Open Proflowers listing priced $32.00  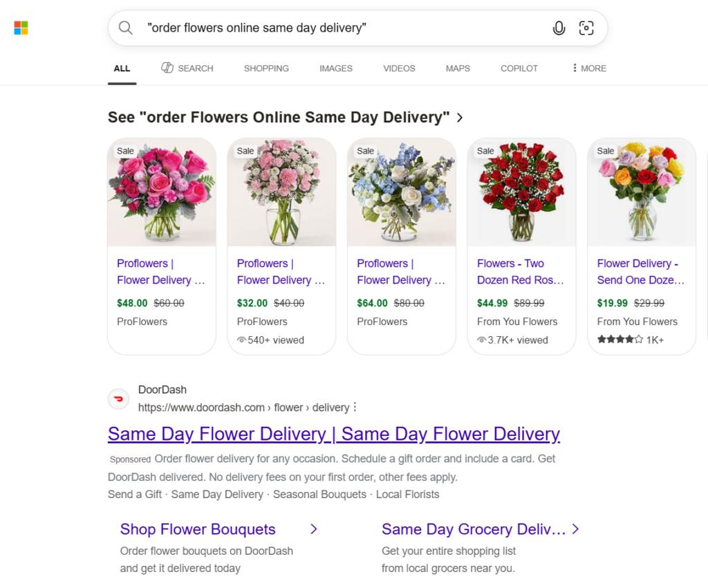[x=281, y=272]
